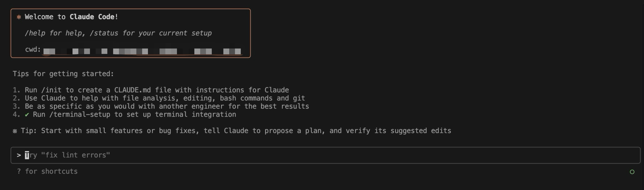Screen dimensions: 644x190
Task: Click the "Welcome to Claude Code!" title
Action: click(71, 17)
